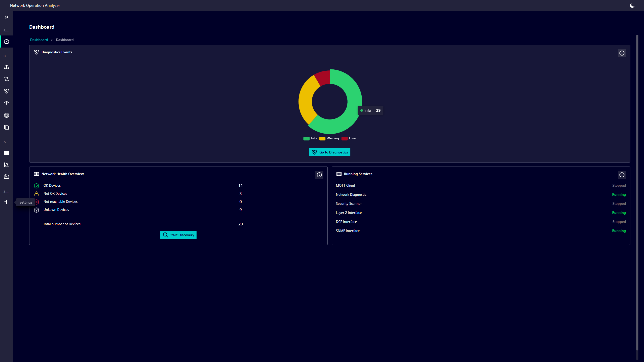
Task: Click the radar scanner icon in sidebar
Action: coord(7,115)
